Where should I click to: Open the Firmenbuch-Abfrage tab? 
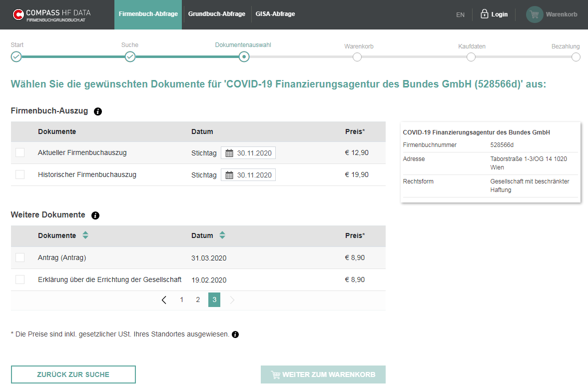click(148, 14)
